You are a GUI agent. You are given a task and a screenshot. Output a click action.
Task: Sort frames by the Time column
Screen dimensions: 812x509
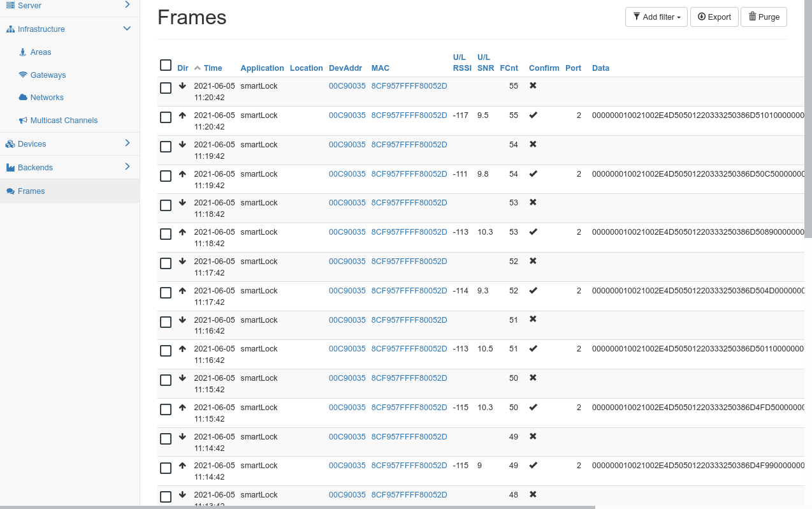click(x=212, y=68)
